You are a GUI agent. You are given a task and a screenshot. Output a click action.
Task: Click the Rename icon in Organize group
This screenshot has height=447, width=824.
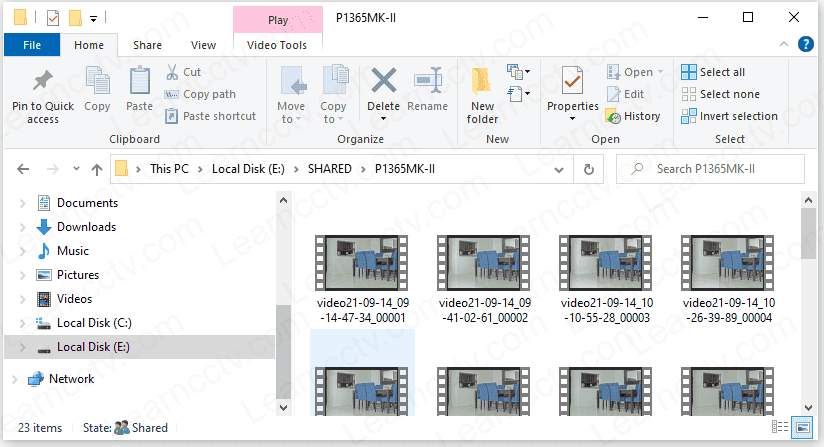[x=428, y=81]
